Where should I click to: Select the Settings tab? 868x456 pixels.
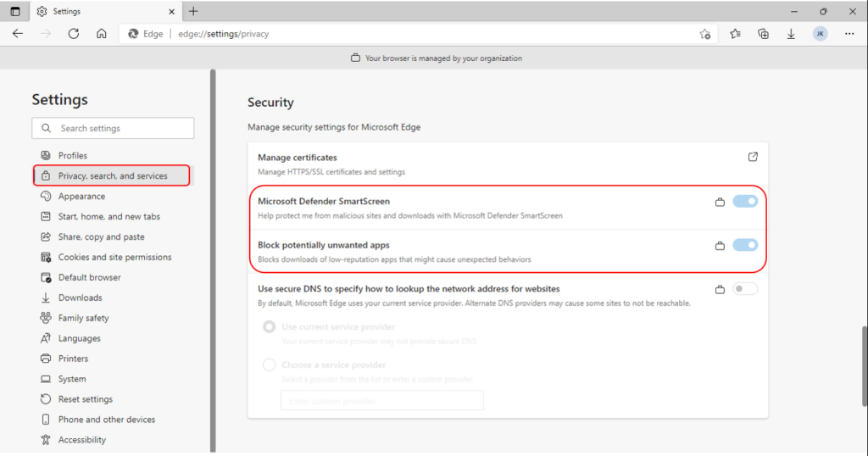tap(105, 11)
